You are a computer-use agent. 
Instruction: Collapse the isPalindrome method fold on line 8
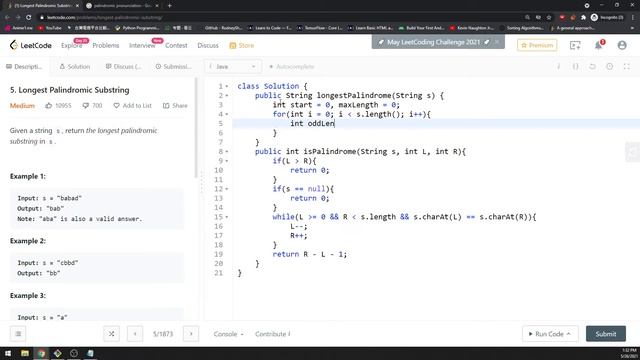pos(227,152)
